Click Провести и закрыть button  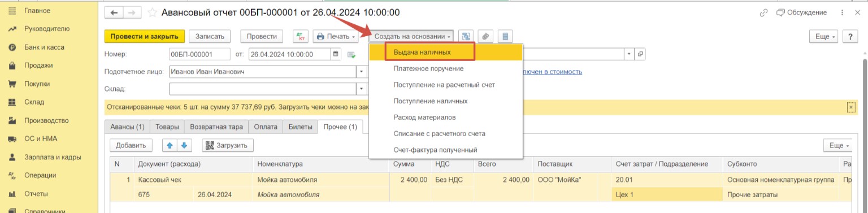coord(145,36)
